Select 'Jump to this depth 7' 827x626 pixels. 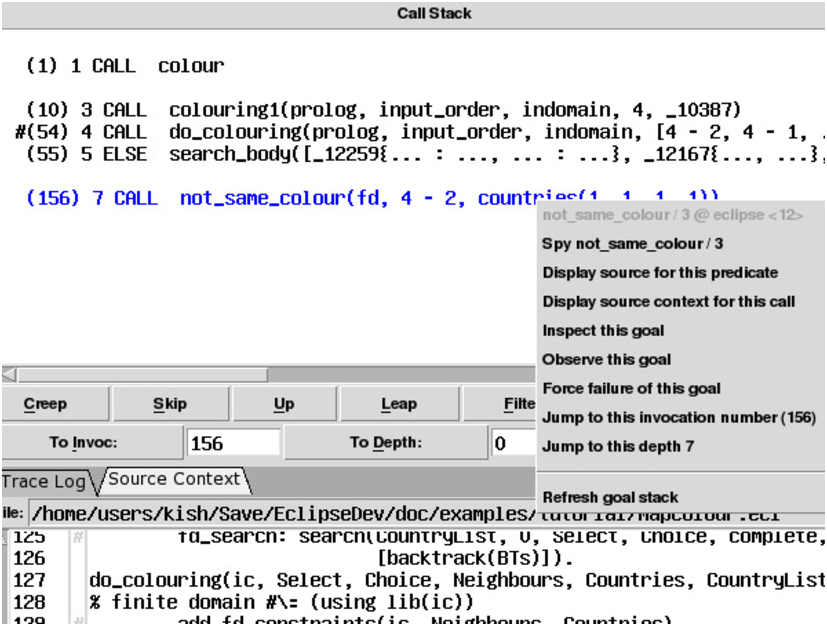click(x=617, y=447)
